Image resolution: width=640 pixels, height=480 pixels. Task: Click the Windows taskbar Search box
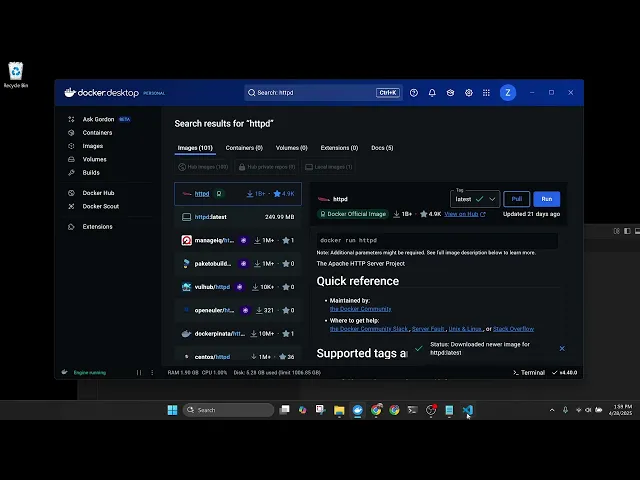pos(228,410)
